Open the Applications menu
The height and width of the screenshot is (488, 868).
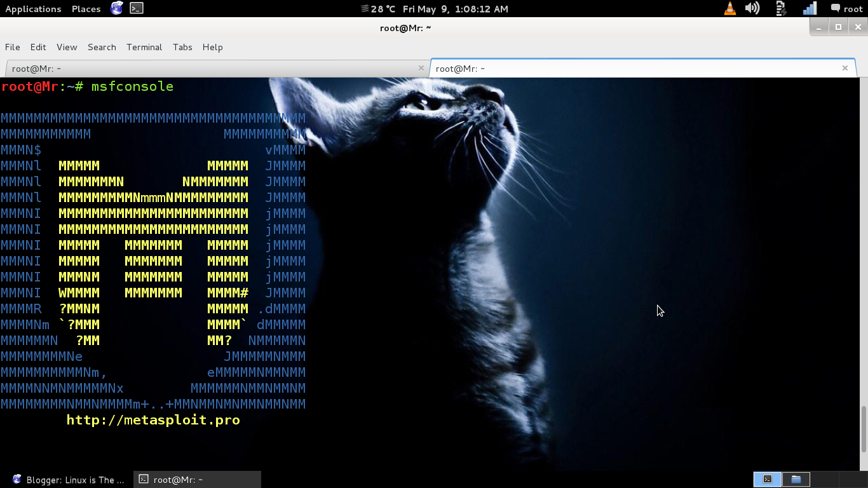point(33,8)
